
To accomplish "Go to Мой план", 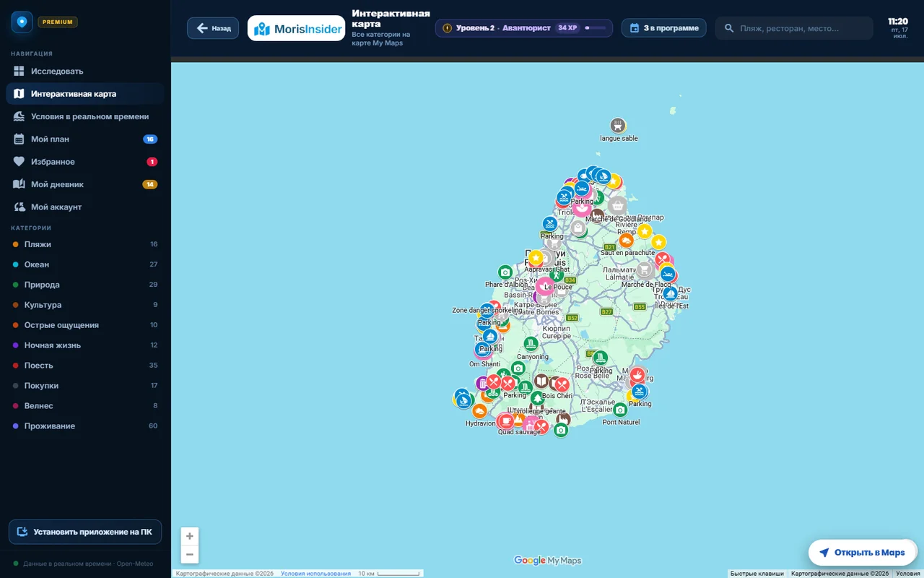I will coord(85,139).
